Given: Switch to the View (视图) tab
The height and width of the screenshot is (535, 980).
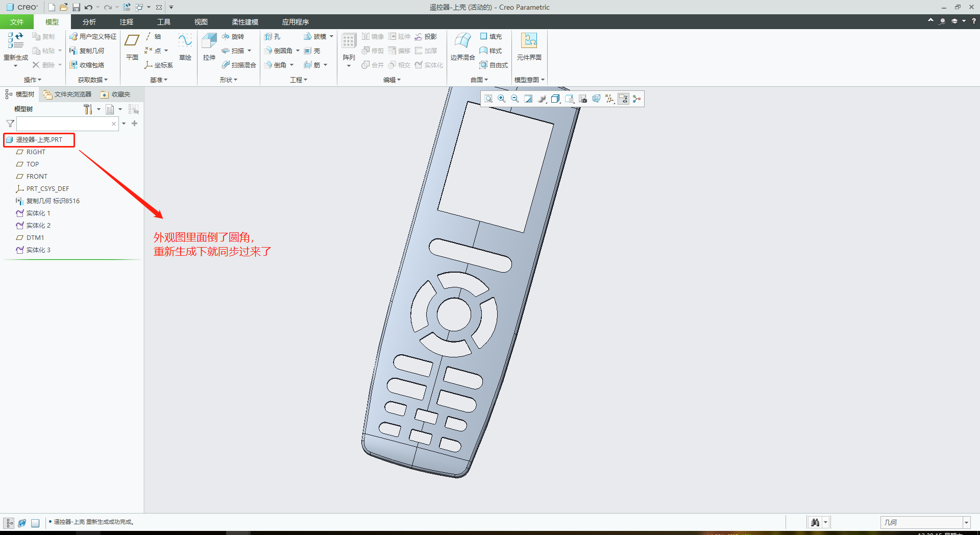Looking at the screenshot, I should click(x=201, y=22).
